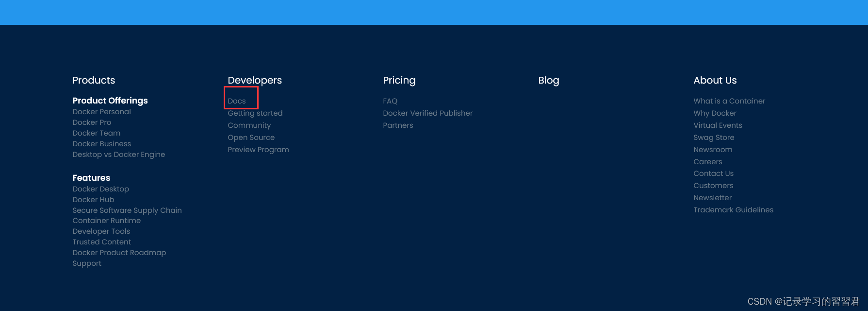
Task: View Trademark Guidelines
Action: point(733,210)
